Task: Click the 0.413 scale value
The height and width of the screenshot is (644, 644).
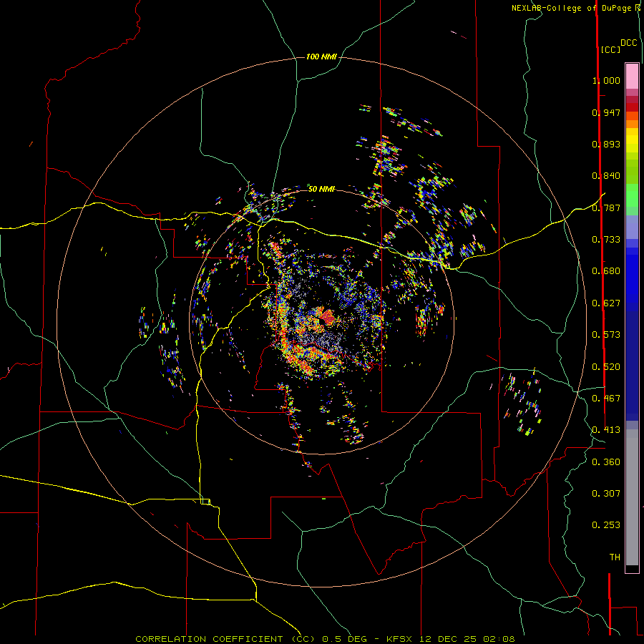Action: click(606, 430)
